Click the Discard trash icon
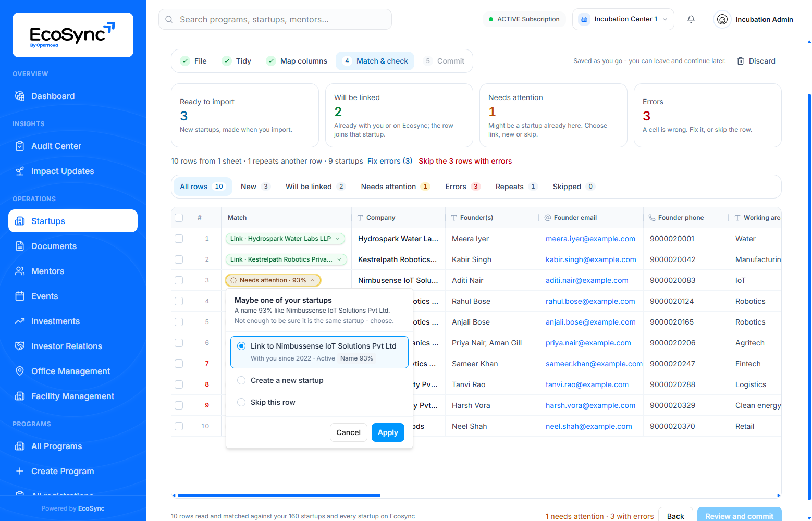812x521 pixels. (x=741, y=61)
